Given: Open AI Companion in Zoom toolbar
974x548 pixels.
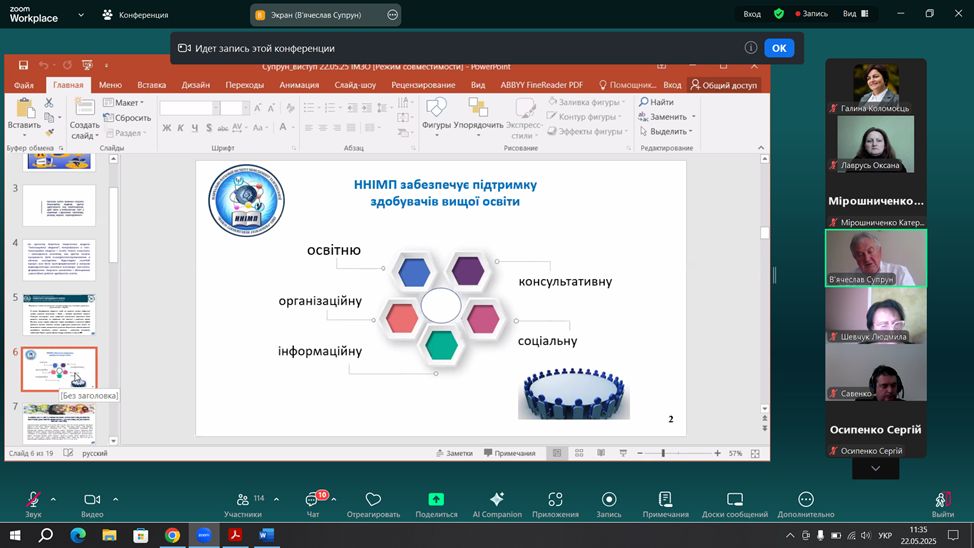Looking at the screenshot, I should 497,500.
